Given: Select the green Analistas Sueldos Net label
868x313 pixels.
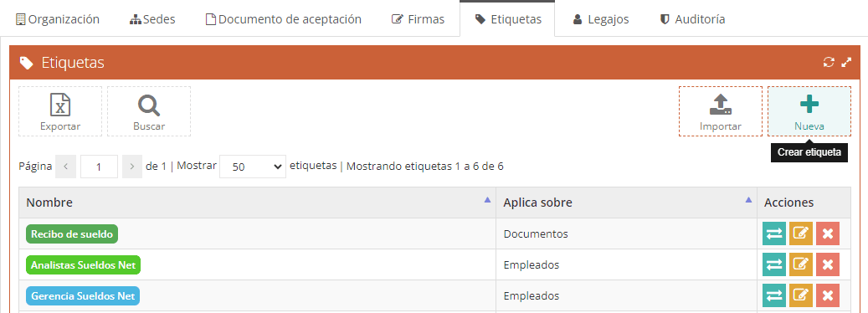Looking at the screenshot, I should click(83, 265).
